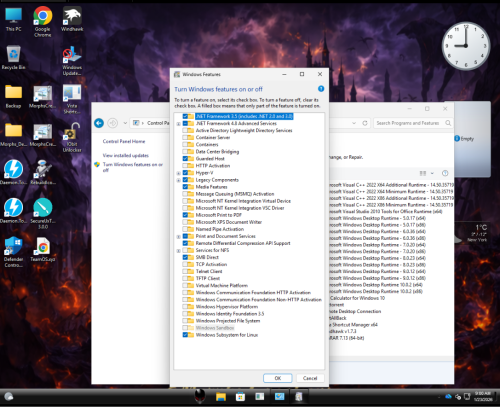Click OK in Windows Features dialog
The height and width of the screenshot is (407, 500).
tap(278, 378)
